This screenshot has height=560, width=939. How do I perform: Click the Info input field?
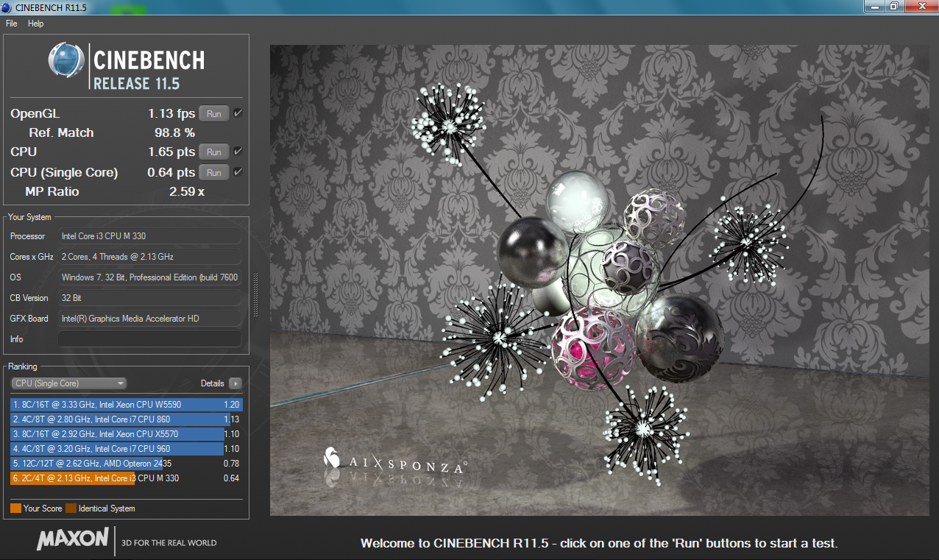click(149, 339)
